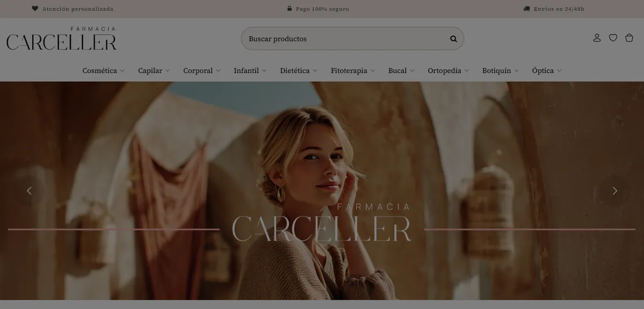Expand the Botiquín dropdown chevron
The height and width of the screenshot is (309, 644).
[516, 70]
